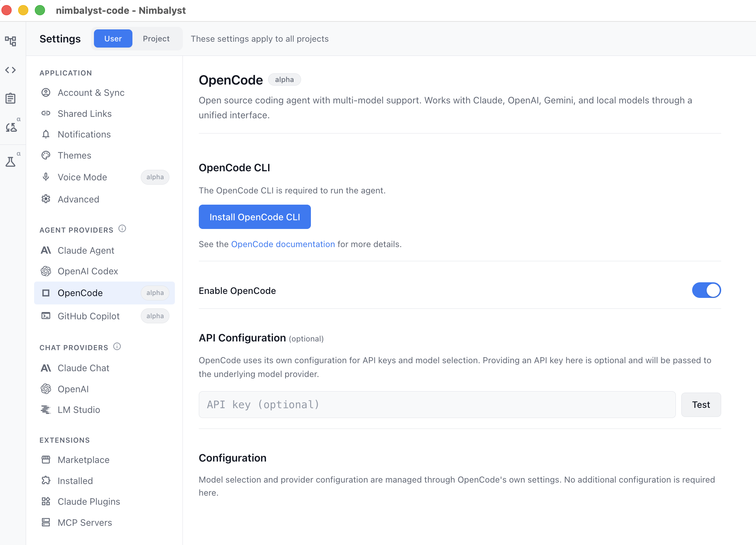The width and height of the screenshot is (756, 545).
Task: Click the Notifications bell icon
Action: point(46,134)
